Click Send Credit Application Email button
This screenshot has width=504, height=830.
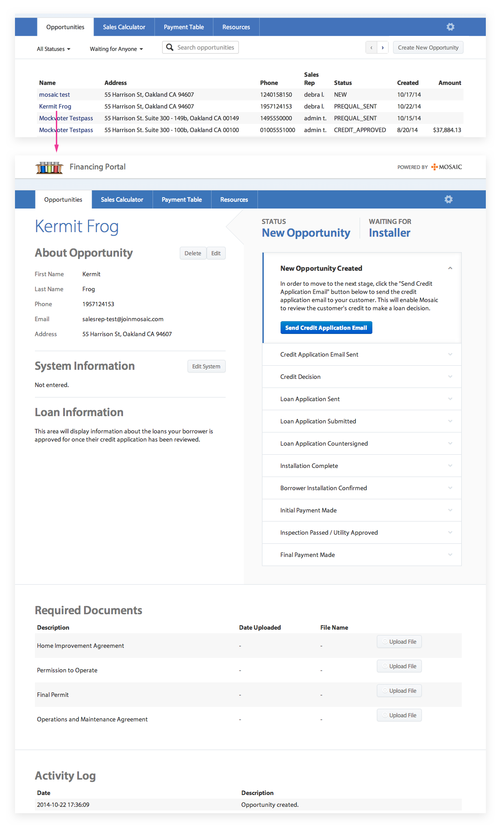point(326,328)
